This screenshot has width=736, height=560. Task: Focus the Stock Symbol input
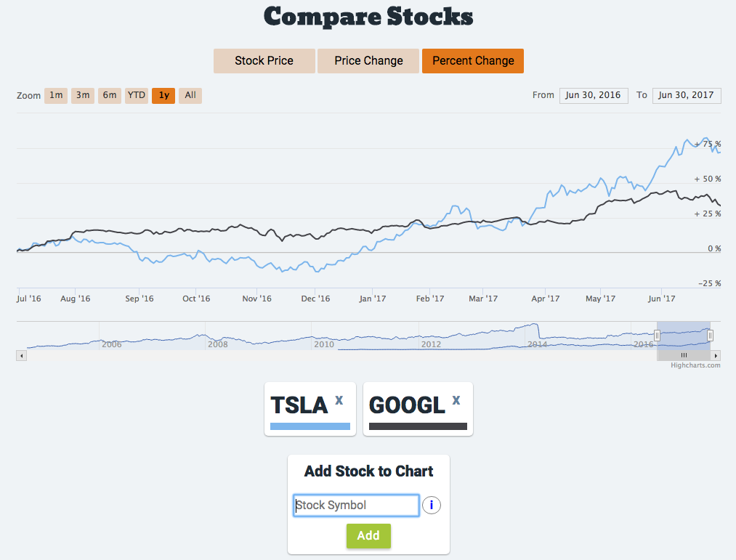(x=356, y=506)
